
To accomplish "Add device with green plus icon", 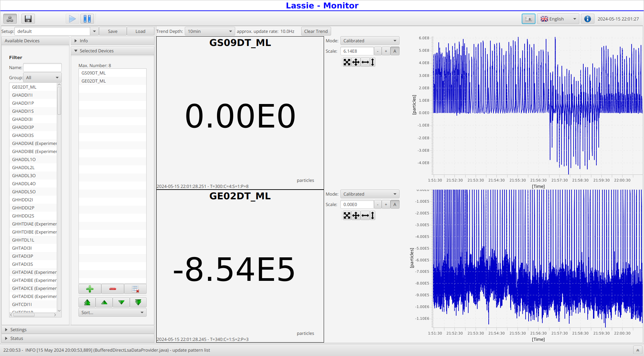I will (90, 289).
